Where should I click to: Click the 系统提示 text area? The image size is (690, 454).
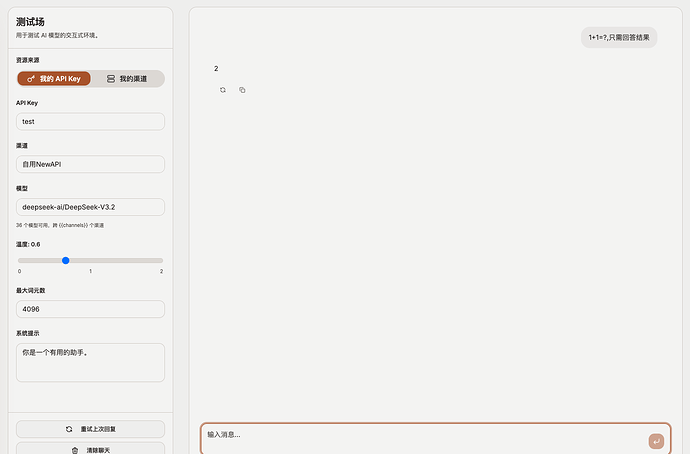90,362
